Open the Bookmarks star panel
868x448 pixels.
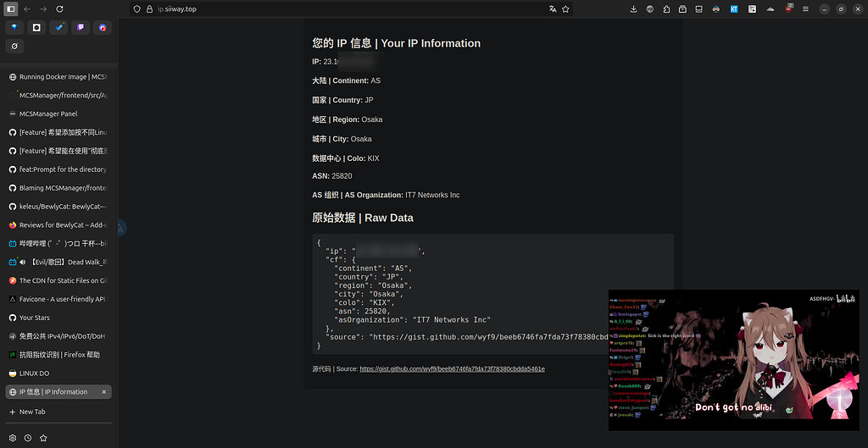[44, 438]
